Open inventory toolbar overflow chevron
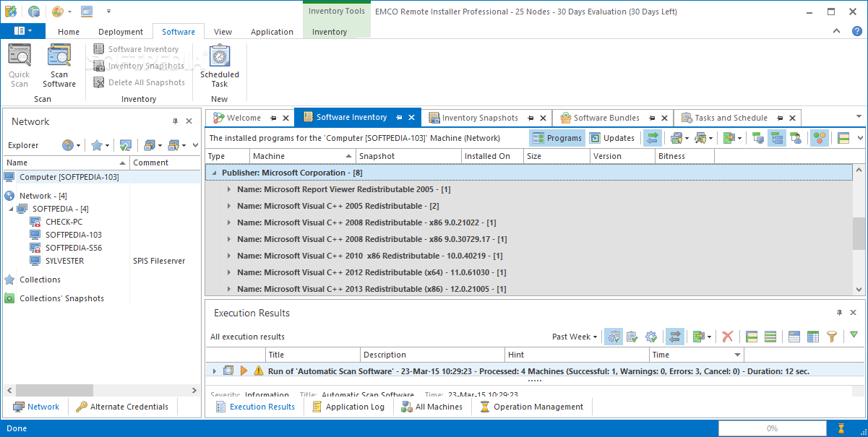Screen dimensions: 868x437 [x=860, y=138]
